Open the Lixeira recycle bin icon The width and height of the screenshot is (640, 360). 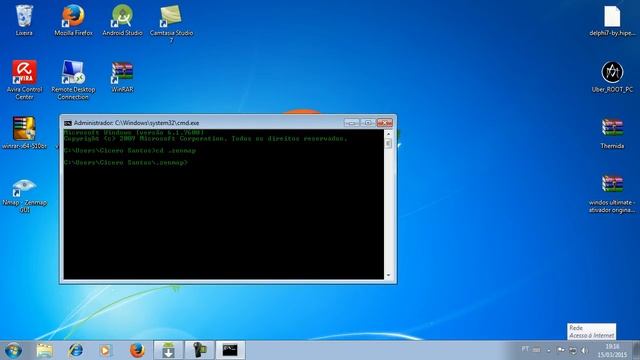(x=24, y=20)
